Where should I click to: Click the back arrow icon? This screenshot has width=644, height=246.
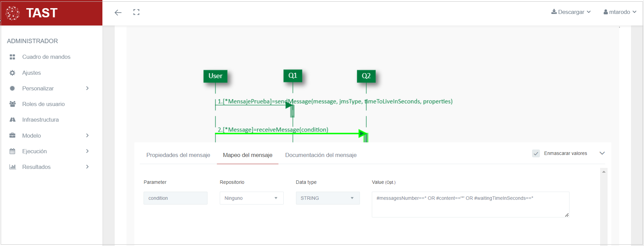[x=118, y=13]
